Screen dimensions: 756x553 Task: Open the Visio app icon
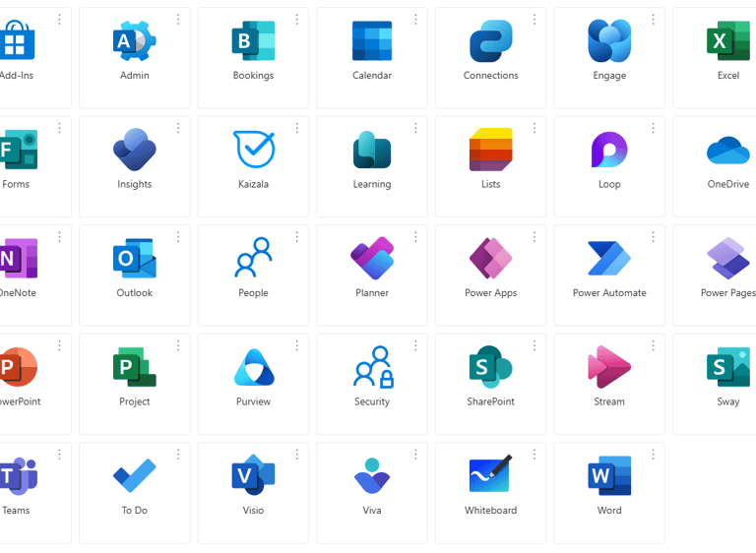pyautogui.click(x=253, y=475)
